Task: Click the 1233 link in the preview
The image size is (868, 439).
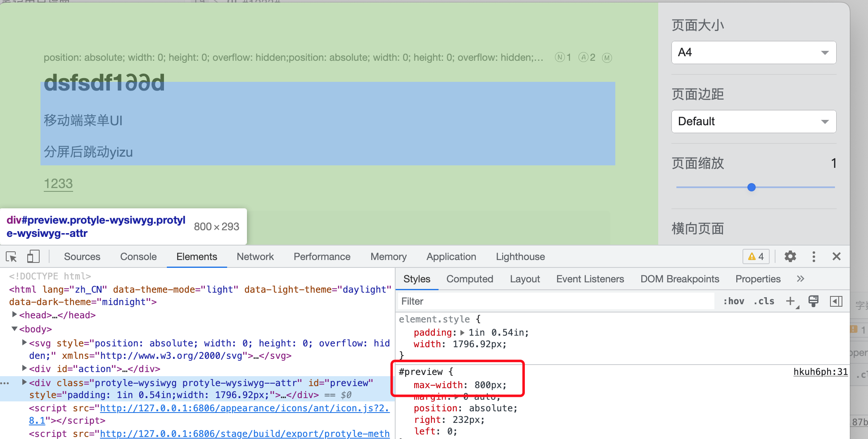Action: point(58,184)
